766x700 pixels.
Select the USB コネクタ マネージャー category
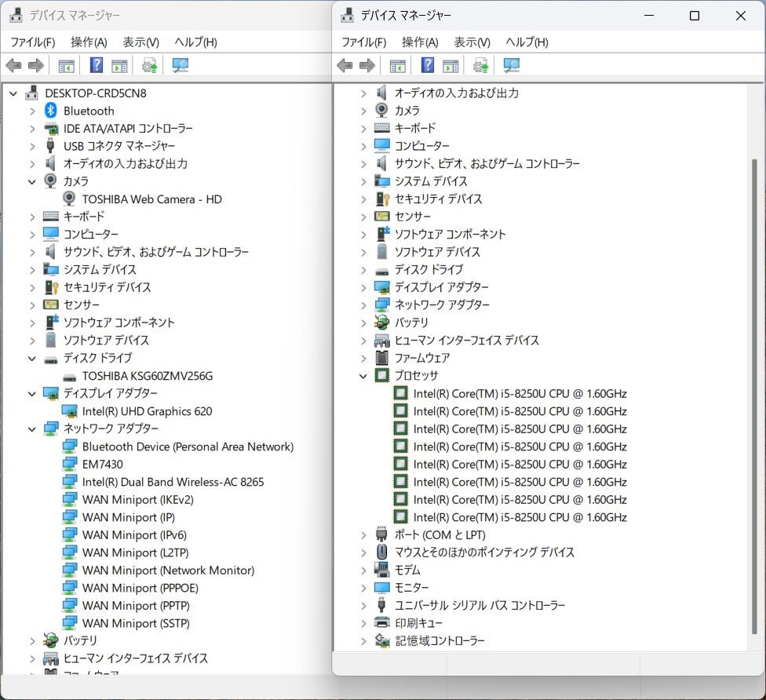click(x=119, y=146)
